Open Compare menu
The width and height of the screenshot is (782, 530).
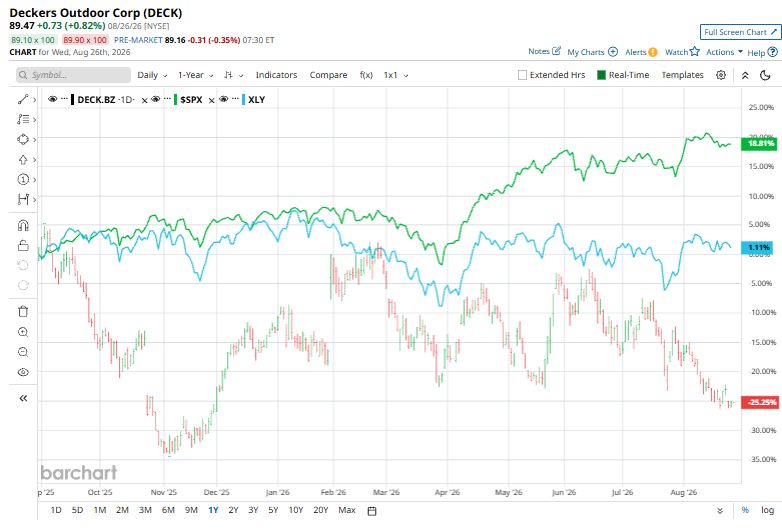click(328, 75)
